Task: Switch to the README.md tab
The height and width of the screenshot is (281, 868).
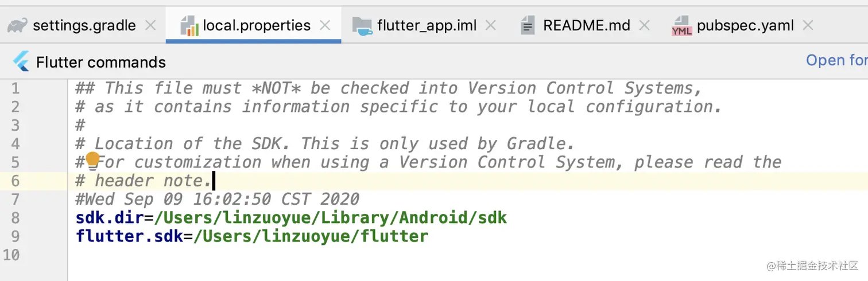Action: click(x=587, y=26)
